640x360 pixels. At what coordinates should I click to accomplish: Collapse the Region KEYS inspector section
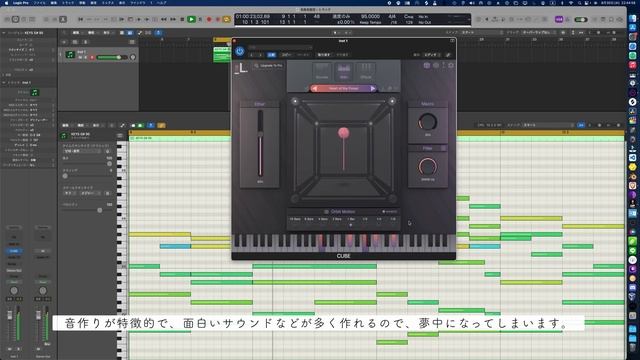[4, 33]
